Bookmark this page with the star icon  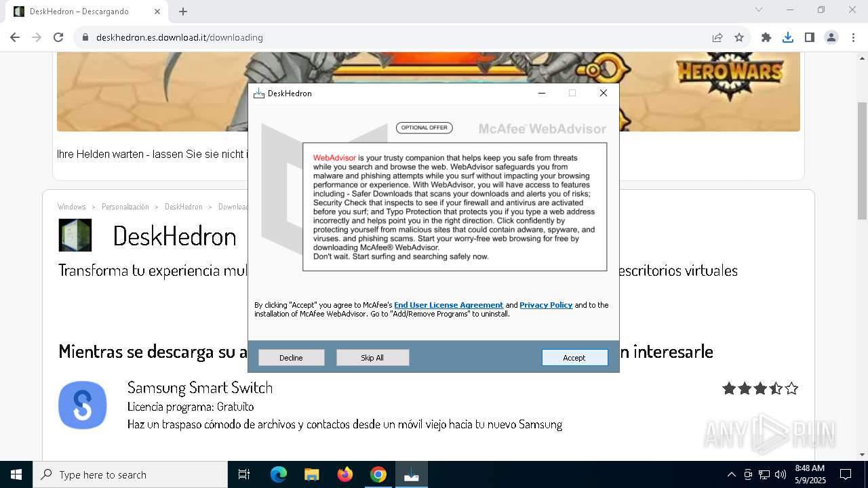pos(739,37)
